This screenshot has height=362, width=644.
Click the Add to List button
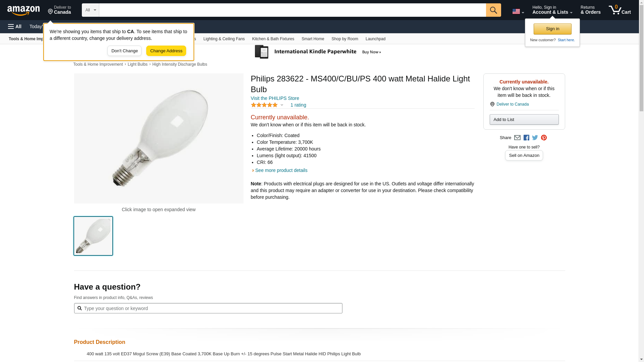point(524,120)
